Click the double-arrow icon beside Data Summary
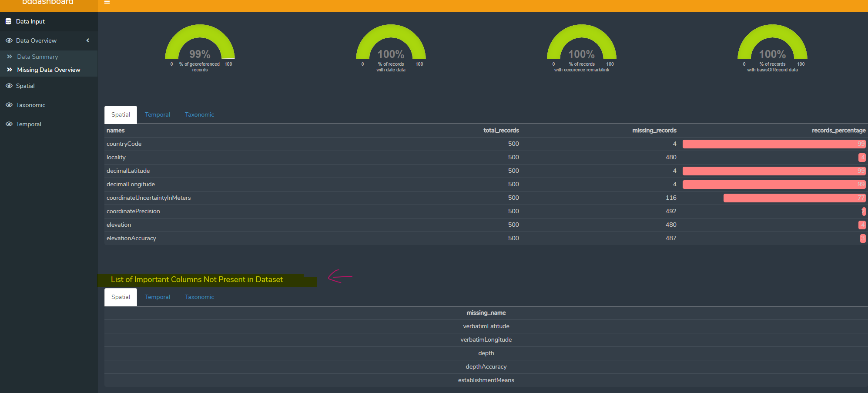This screenshot has height=393, width=868. 10,56
